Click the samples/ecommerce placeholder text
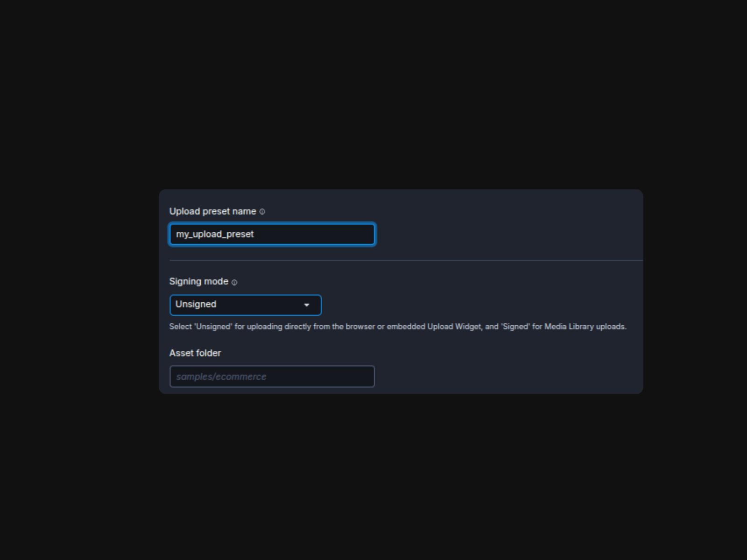This screenshot has height=560, width=747. click(x=221, y=377)
